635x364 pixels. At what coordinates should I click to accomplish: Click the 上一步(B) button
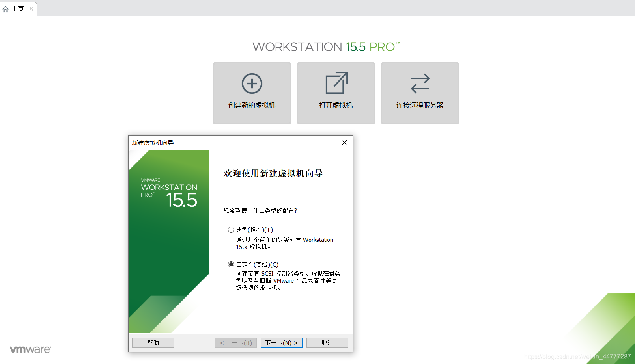click(x=236, y=343)
